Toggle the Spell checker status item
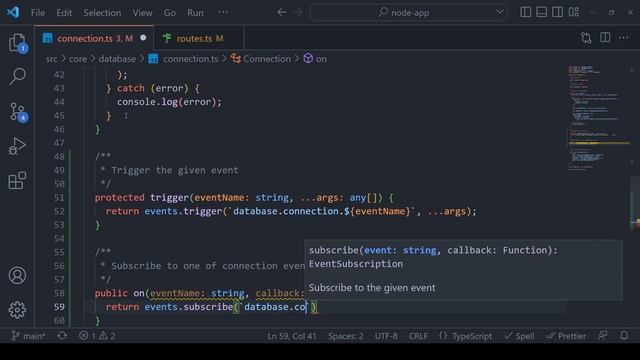The width and height of the screenshot is (640, 360). 519,336
